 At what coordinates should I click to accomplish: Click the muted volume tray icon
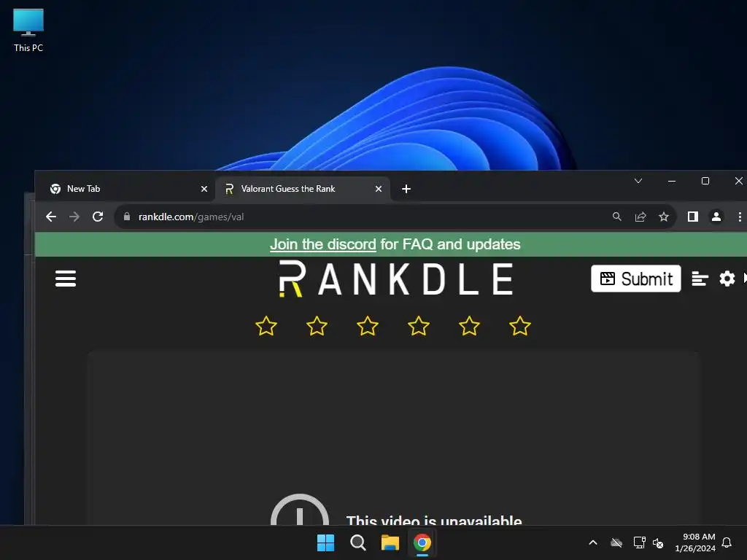tap(658, 542)
